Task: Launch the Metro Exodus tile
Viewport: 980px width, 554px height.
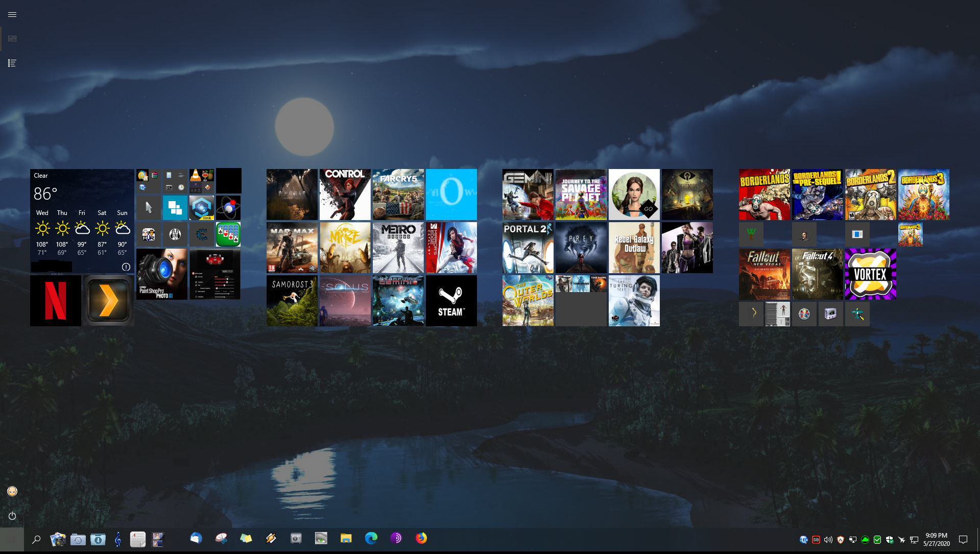Action: coord(398,248)
